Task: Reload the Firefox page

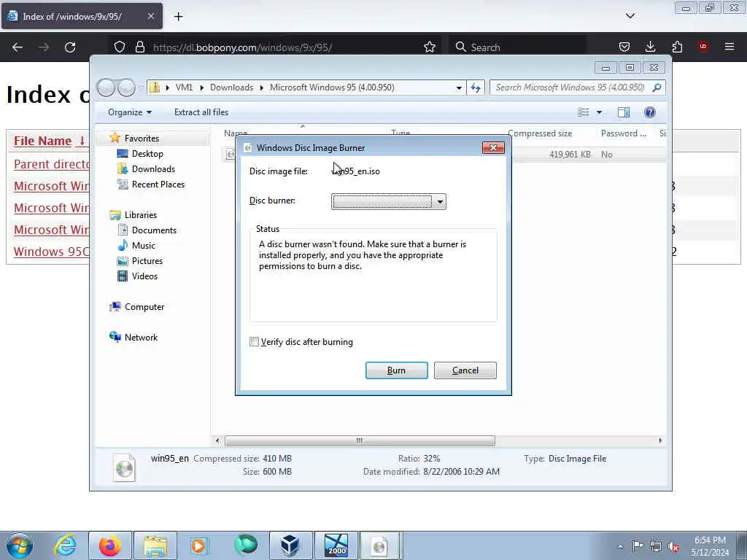Action: click(x=70, y=47)
